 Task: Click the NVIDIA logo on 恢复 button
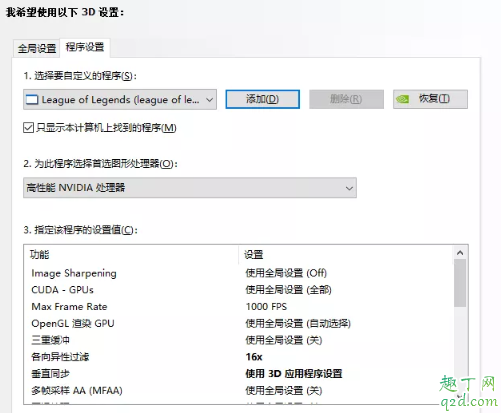pyautogui.click(x=402, y=99)
